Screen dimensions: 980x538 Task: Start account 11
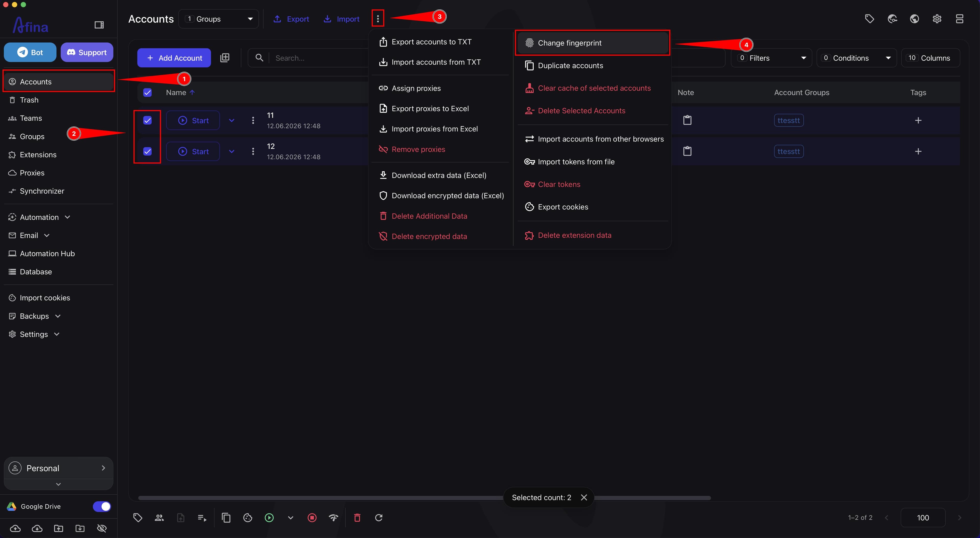(x=193, y=120)
